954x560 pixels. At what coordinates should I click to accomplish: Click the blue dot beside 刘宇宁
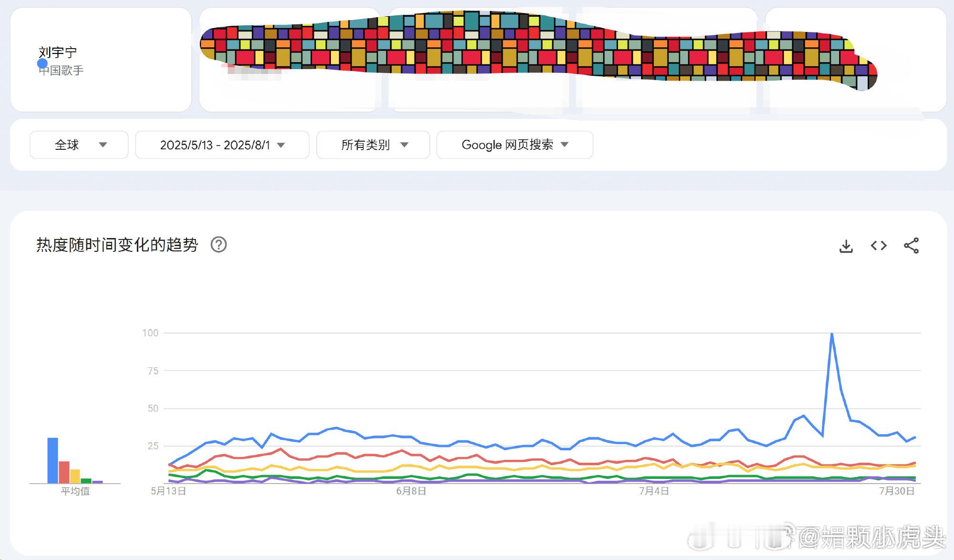click(x=42, y=63)
